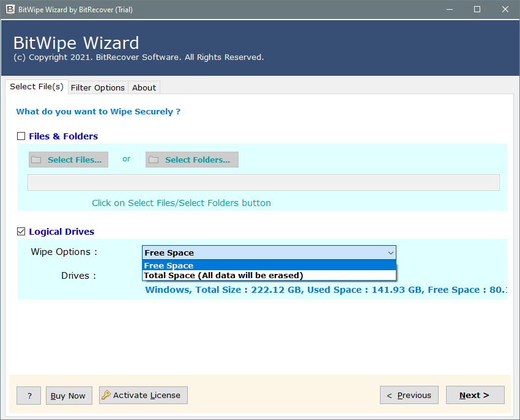The image size is (520, 420).
Task: Close the BitWipe Wizard window
Action: point(505,9)
